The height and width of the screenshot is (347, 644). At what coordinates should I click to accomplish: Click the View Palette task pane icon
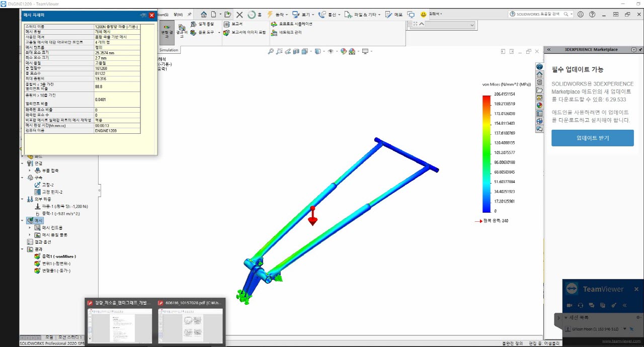[x=539, y=98]
